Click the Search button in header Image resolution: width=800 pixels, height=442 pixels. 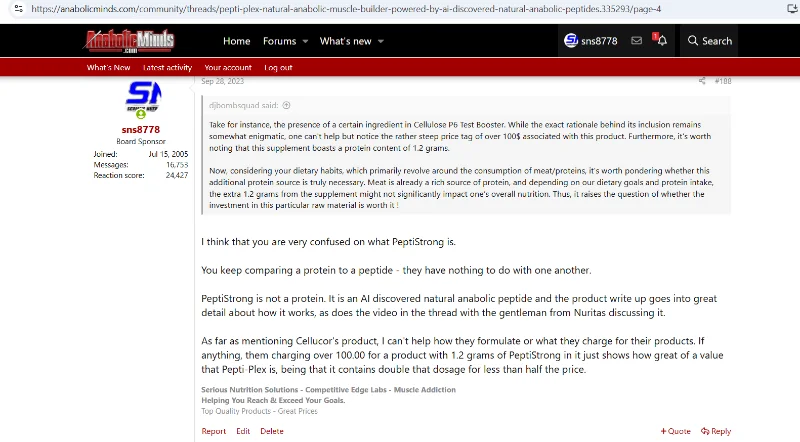709,41
